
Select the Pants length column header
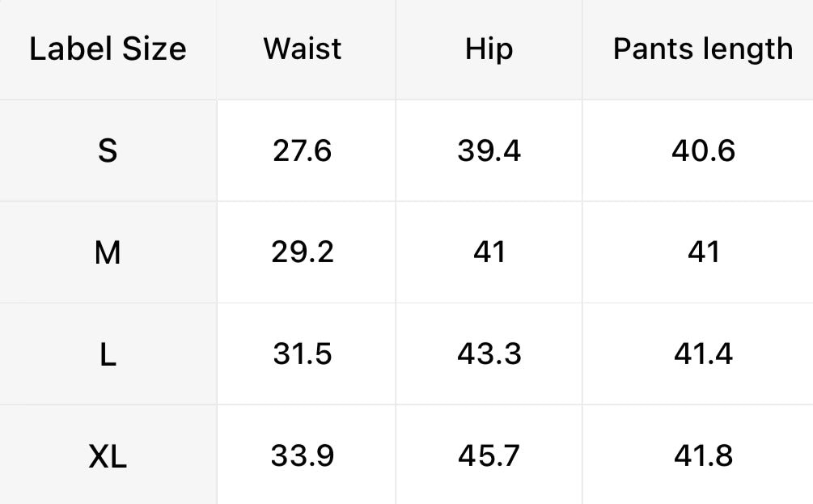702,49
